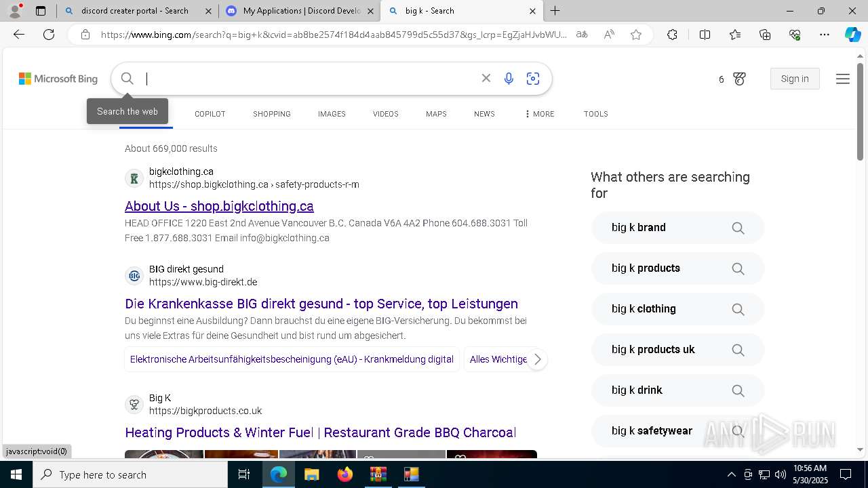This screenshot has height=488, width=868.
Task: Search suggestion 'big k clothing'
Action: coord(677,309)
